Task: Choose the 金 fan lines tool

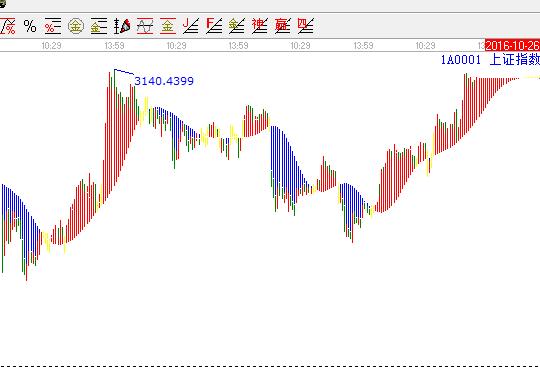Action: click(x=237, y=26)
